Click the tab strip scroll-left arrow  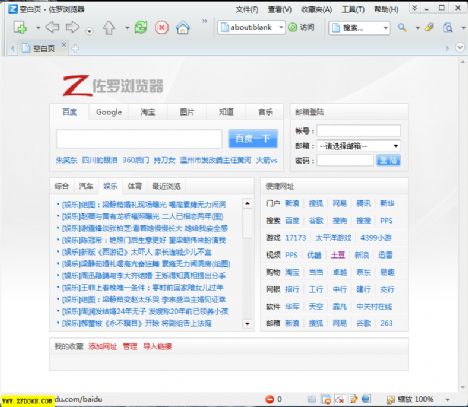coord(13,49)
